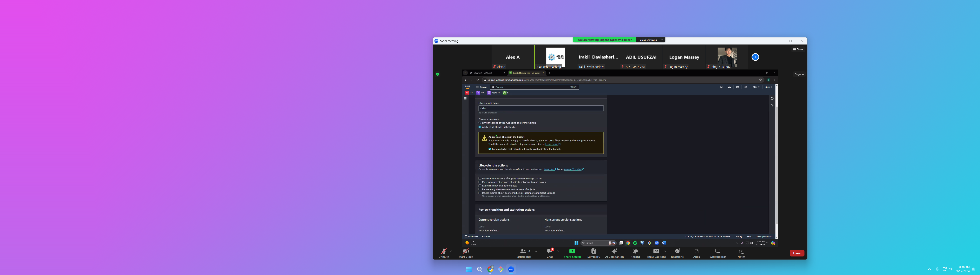Switch to the Chapter 9 - AWS.pdf tab
Image resolution: width=980 pixels, height=275 pixels.
tap(483, 73)
